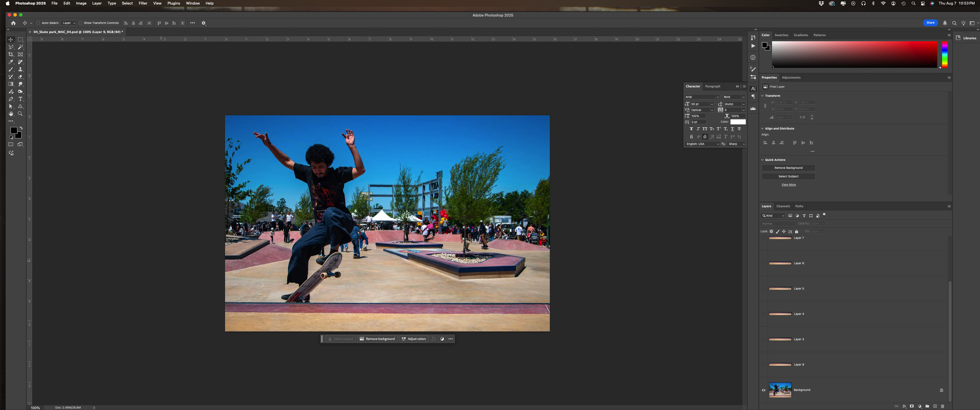Toggle layer filtering switch on or off
The height and width of the screenshot is (410, 980).
(824, 215)
